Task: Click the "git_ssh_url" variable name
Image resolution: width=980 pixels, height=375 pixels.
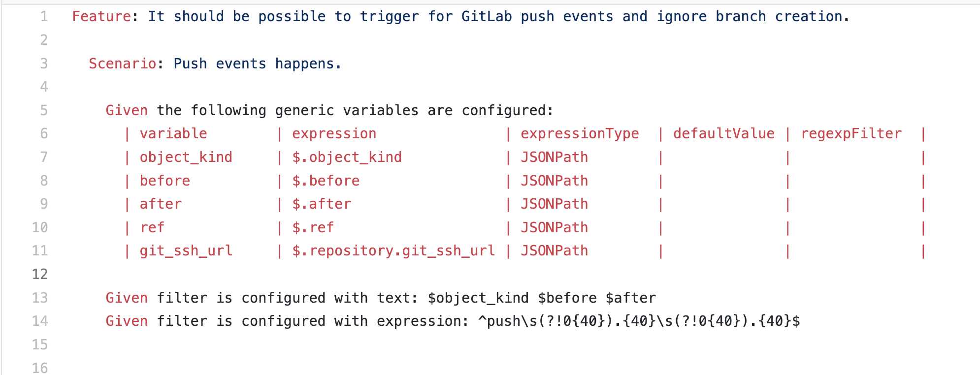Action: (186, 251)
